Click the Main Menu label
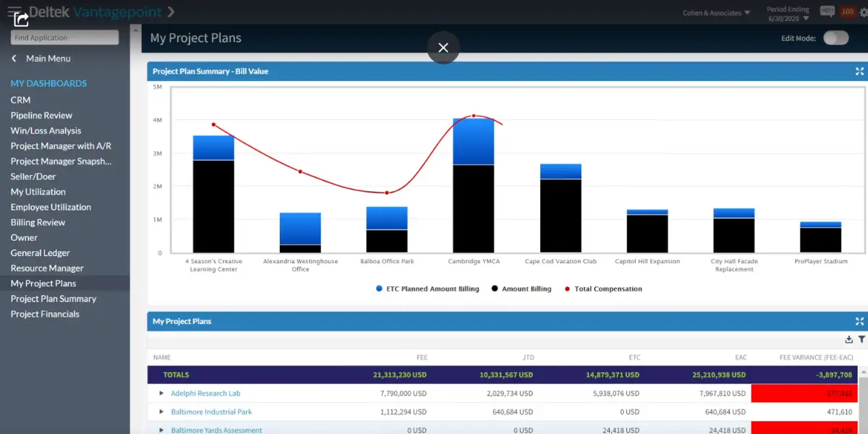868x434 pixels. coord(48,59)
